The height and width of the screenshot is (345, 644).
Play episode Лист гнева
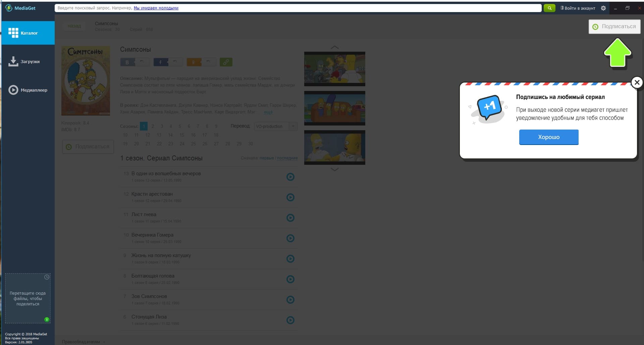290,218
